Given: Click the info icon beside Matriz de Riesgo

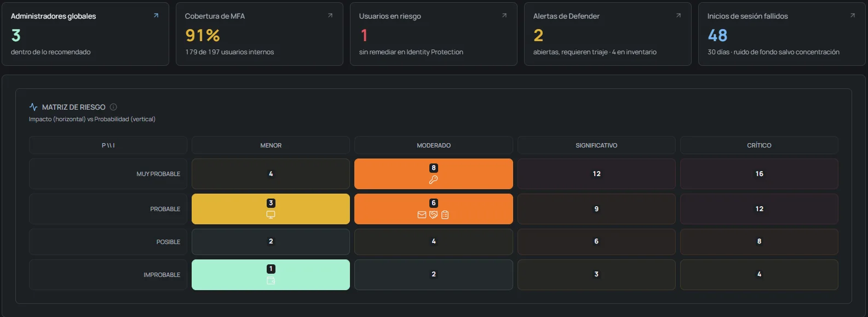Looking at the screenshot, I should pyautogui.click(x=113, y=107).
